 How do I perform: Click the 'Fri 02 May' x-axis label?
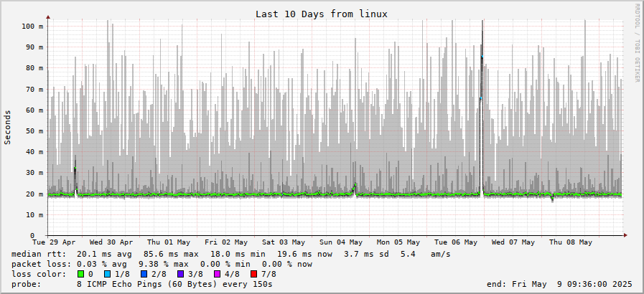(x=226, y=242)
